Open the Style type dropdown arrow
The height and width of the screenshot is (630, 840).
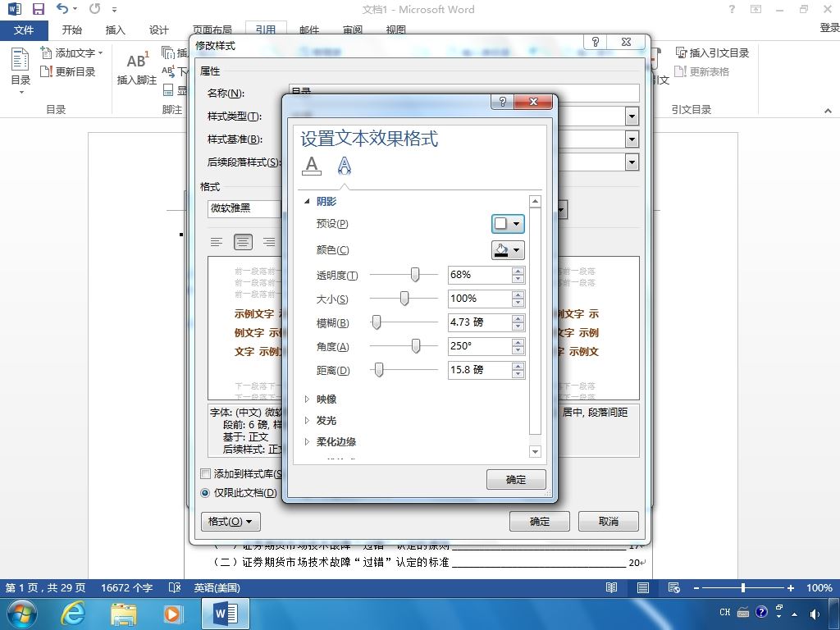[x=632, y=116]
